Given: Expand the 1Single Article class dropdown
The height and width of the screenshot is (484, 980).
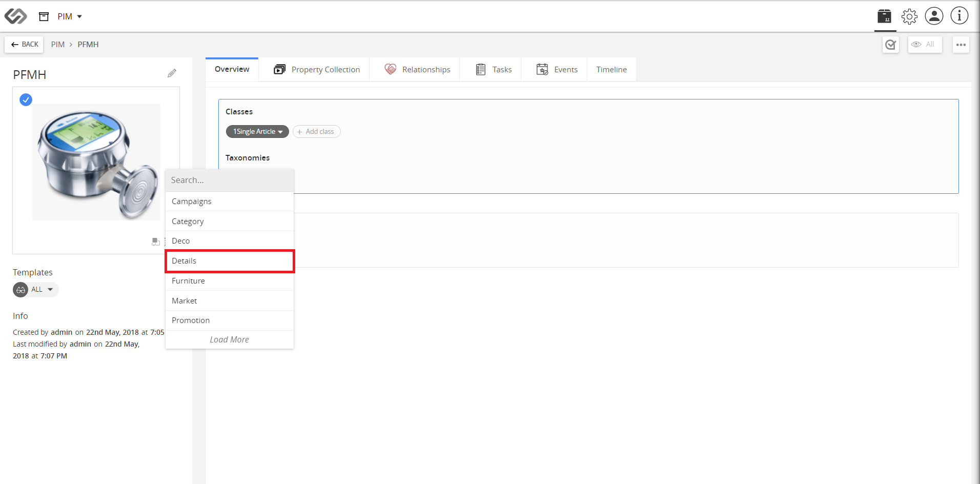Looking at the screenshot, I should (257, 132).
